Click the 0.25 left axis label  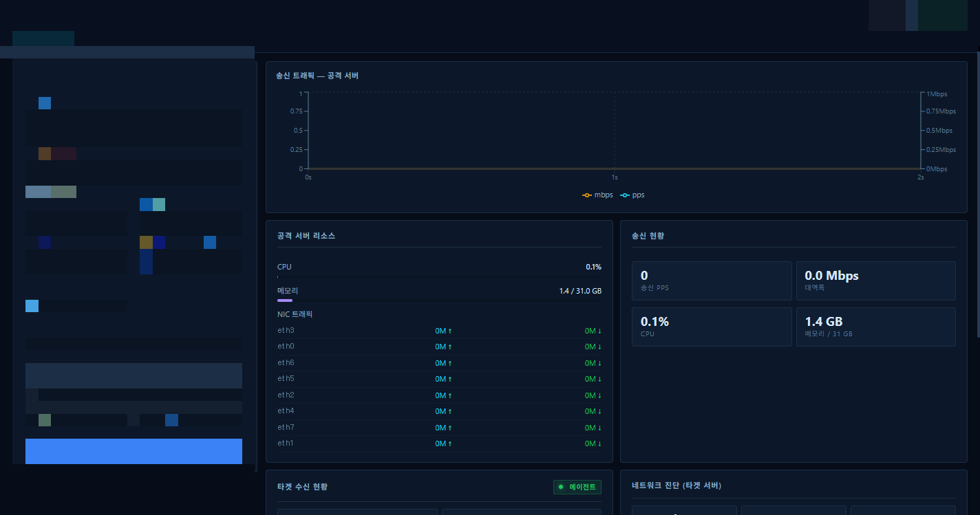(x=297, y=150)
